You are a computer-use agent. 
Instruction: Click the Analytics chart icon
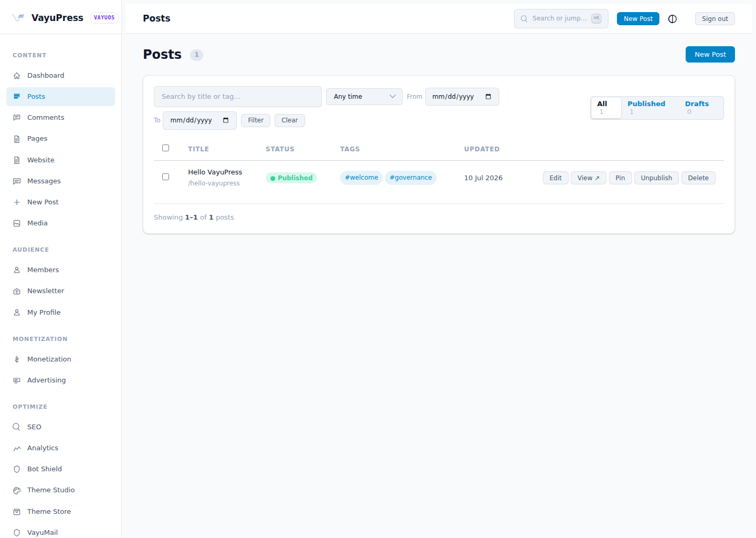point(17,448)
